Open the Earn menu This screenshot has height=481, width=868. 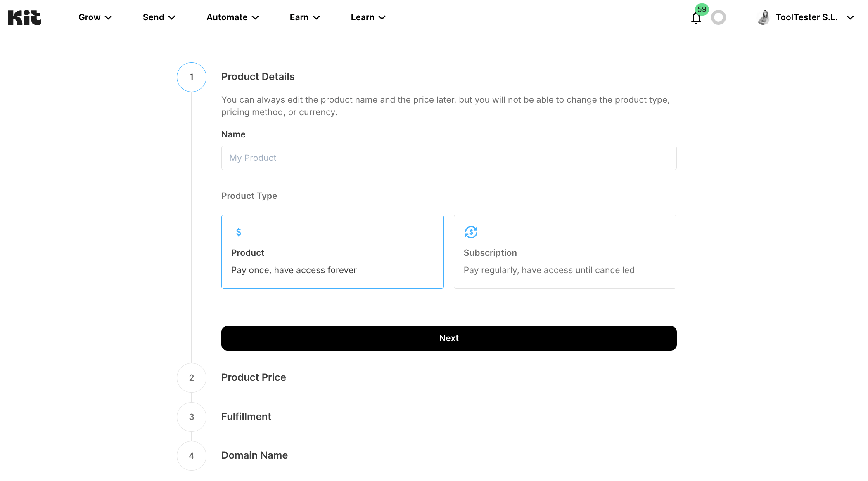[x=305, y=17]
